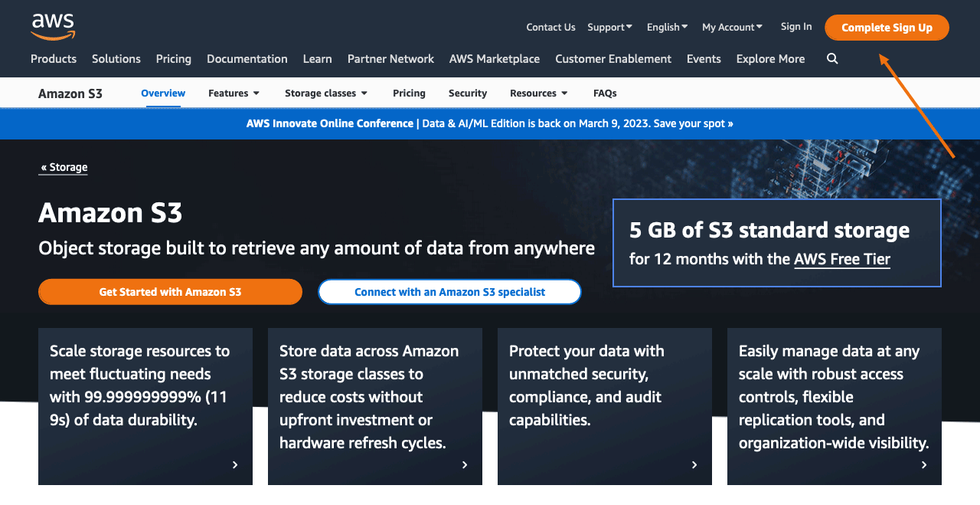This screenshot has width=980, height=505.
Task: Select the Security tab
Action: tap(468, 93)
